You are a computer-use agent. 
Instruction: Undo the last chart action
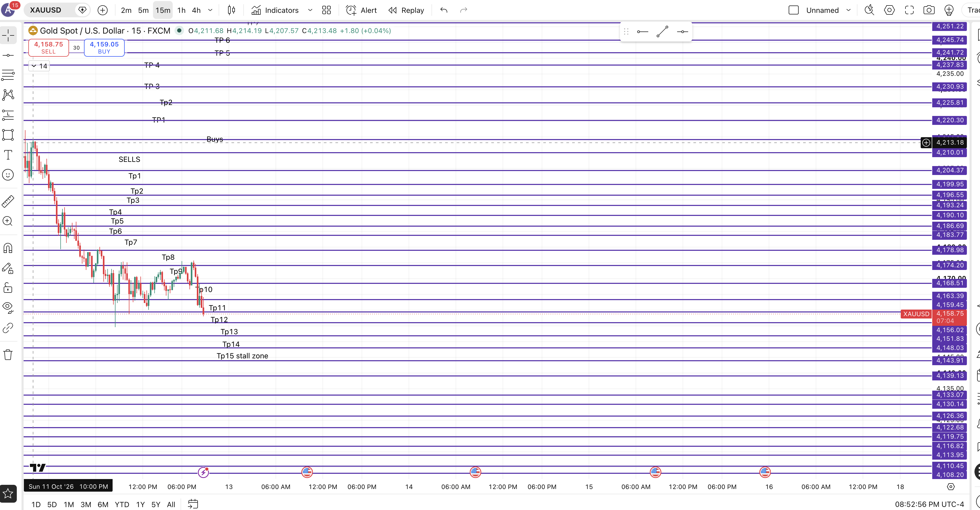(444, 10)
